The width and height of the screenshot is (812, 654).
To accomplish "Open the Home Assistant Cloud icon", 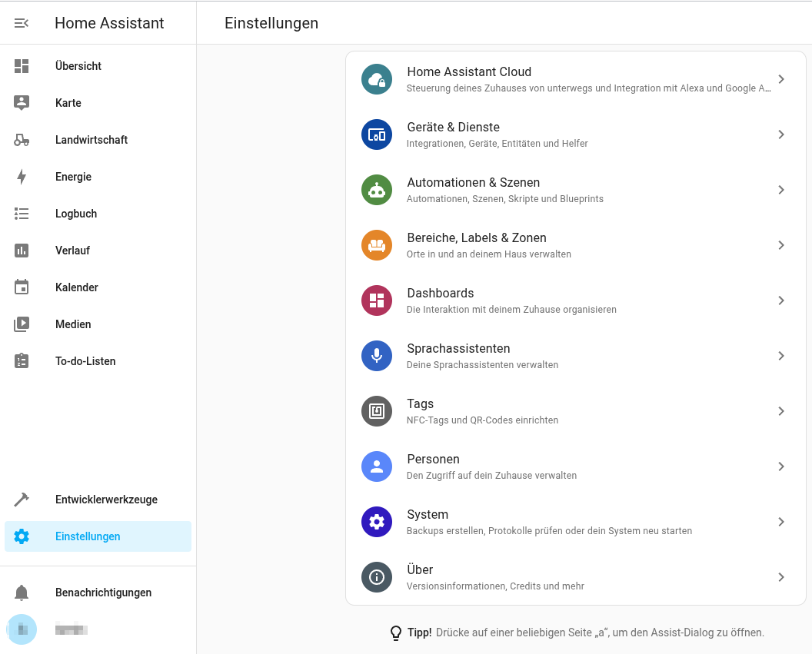I will [376, 79].
